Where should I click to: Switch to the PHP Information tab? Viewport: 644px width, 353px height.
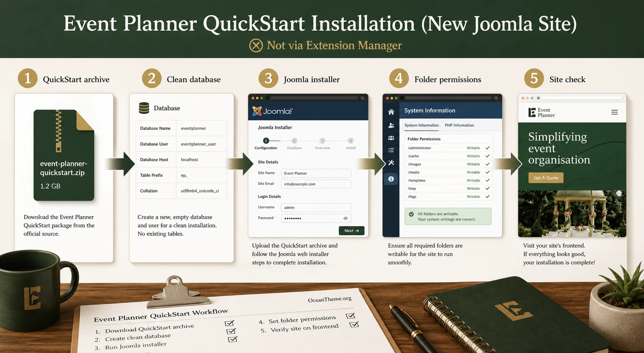click(x=459, y=125)
